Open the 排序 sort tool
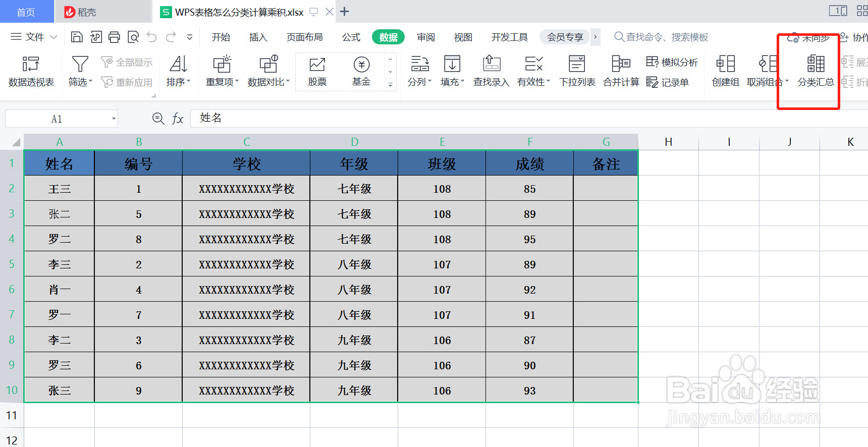Viewport: 868px width, 447px height. point(178,71)
